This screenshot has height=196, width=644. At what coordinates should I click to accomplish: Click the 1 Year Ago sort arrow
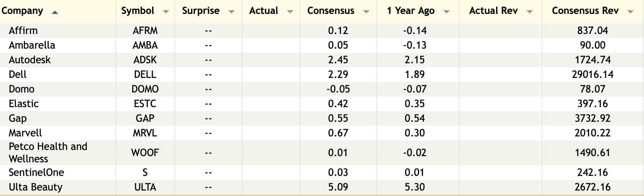(x=446, y=12)
